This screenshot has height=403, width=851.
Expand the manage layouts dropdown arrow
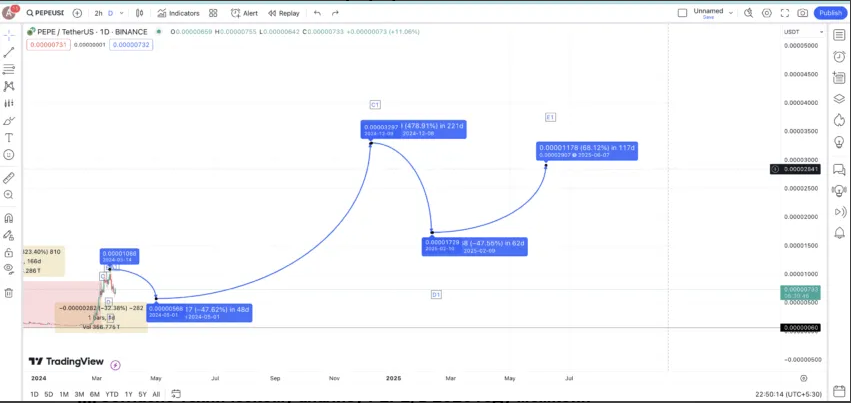click(731, 12)
